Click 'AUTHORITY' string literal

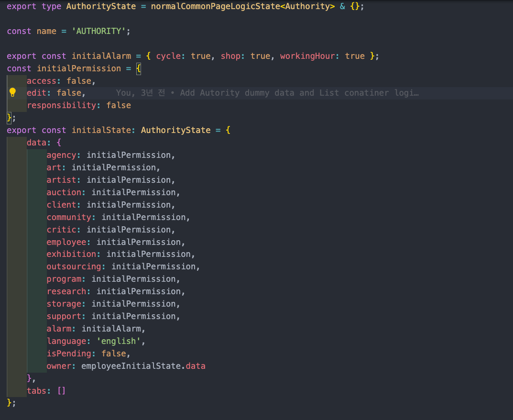point(98,31)
